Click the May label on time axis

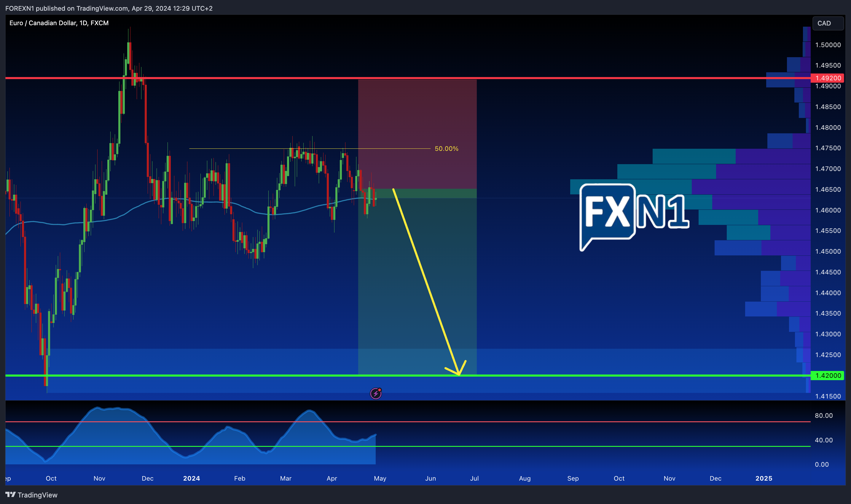(380, 478)
